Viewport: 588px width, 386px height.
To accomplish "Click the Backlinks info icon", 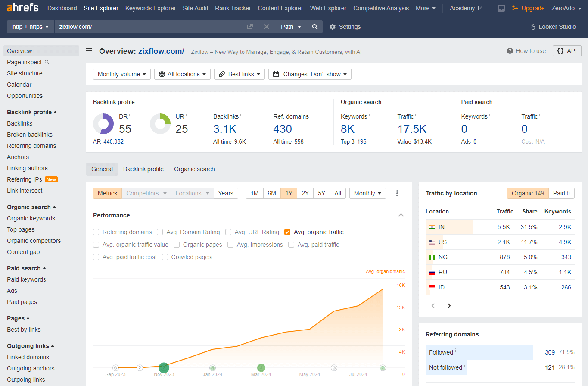I will pos(240,115).
